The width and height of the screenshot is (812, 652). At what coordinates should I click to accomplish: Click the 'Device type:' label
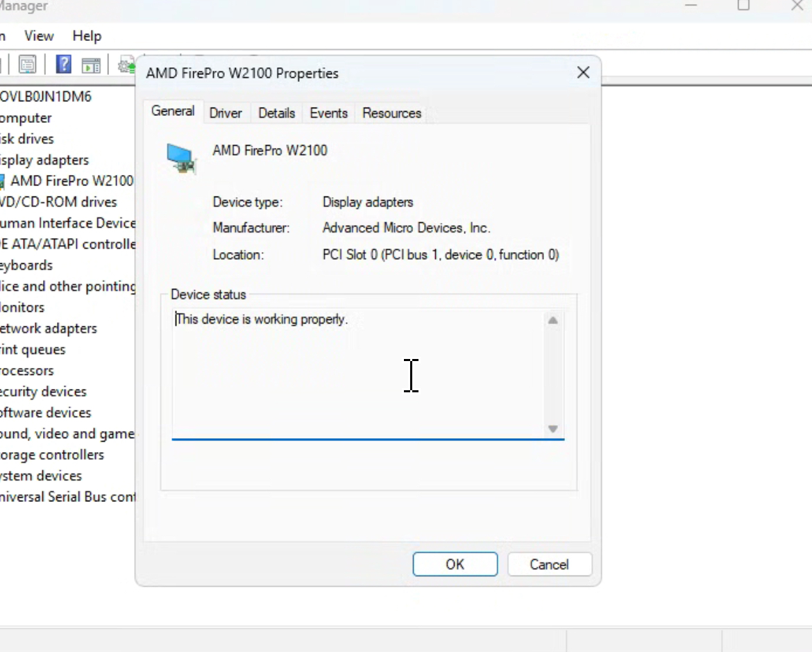click(x=248, y=202)
